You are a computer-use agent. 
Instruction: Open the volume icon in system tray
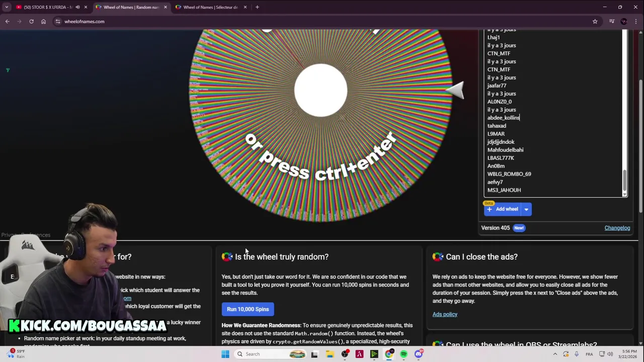click(610, 354)
